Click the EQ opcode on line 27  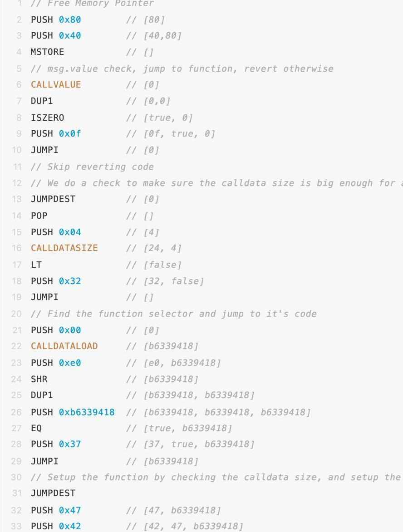36,428
